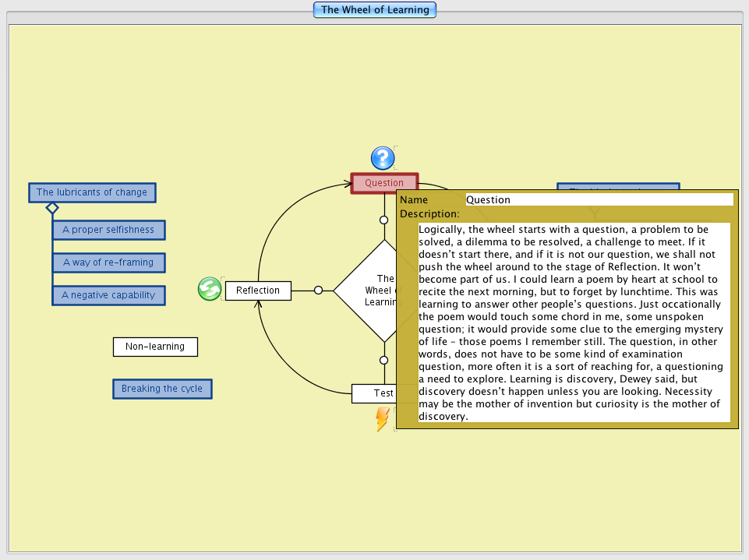Select 'The Wheel of Learning' title tab

[x=375, y=10]
